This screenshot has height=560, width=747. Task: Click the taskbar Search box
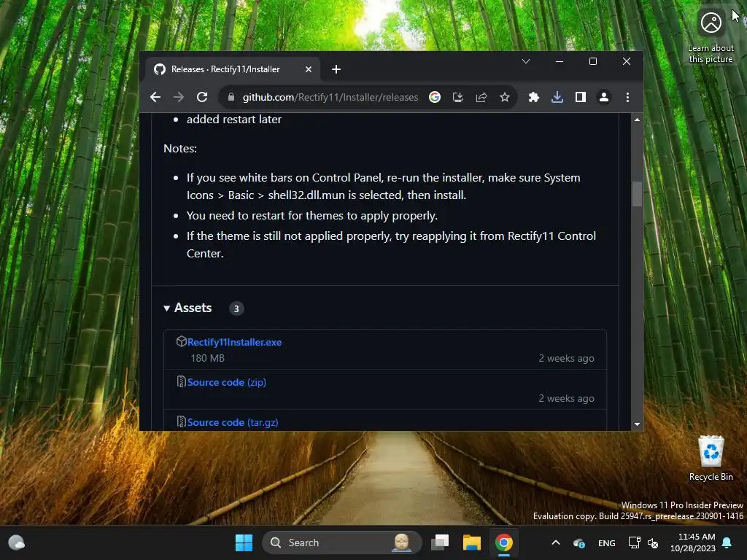pyautogui.click(x=342, y=542)
